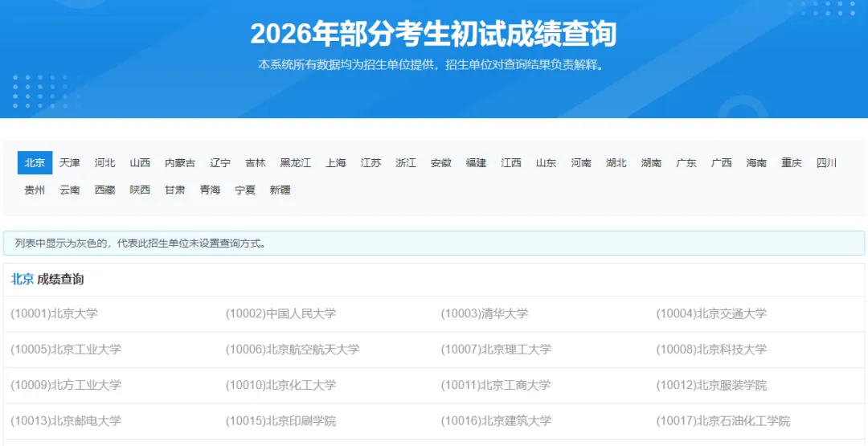Select the (10016)北京建筑大学 entry
This screenshot has width=868, height=446.
pos(496,420)
